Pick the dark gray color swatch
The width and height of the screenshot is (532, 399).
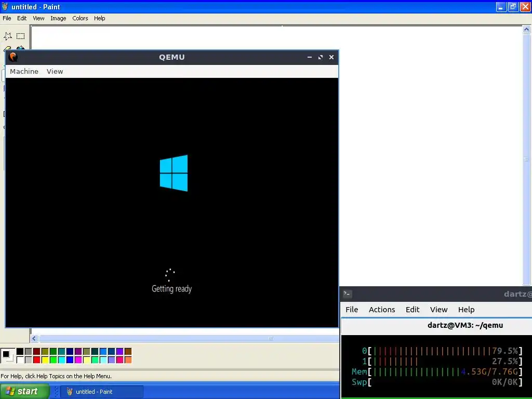click(29, 352)
